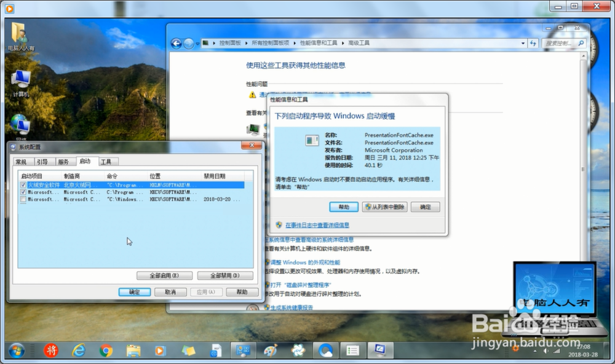Expand the 性能信息和工具 breadcrumb arrow
The width and height of the screenshot is (615, 364).
point(343,43)
